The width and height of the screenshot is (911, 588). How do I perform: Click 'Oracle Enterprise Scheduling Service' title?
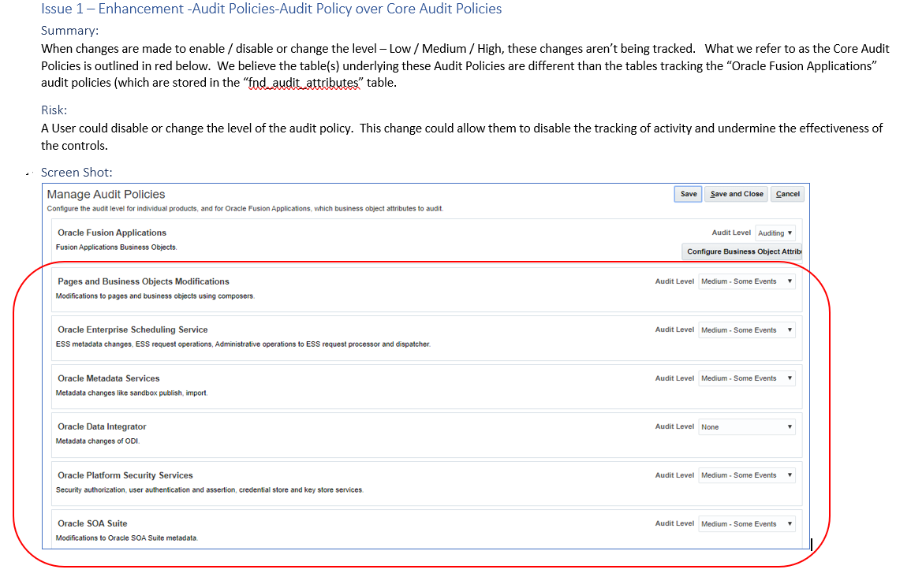[x=133, y=329]
